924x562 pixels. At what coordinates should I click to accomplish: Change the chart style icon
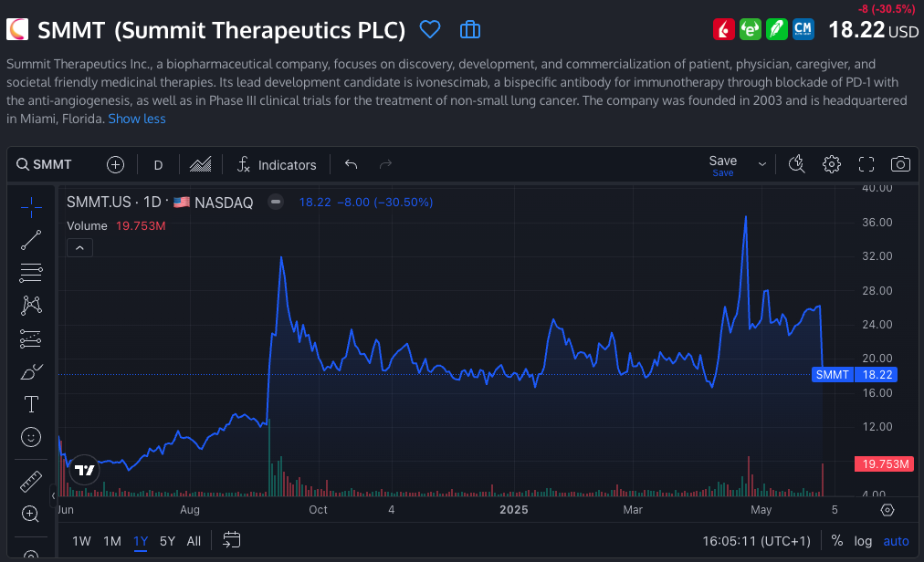pyautogui.click(x=200, y=164)
